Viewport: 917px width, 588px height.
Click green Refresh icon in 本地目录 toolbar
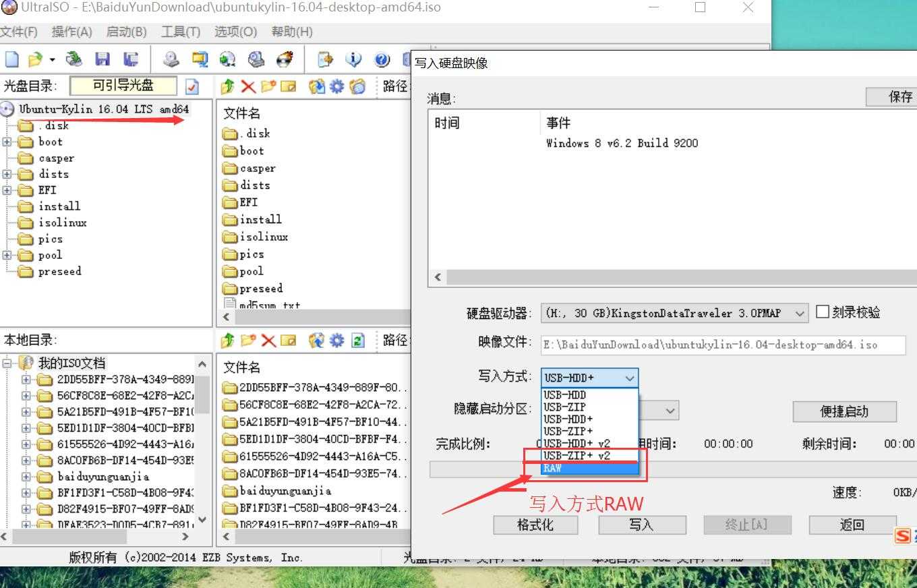(358, 341)
